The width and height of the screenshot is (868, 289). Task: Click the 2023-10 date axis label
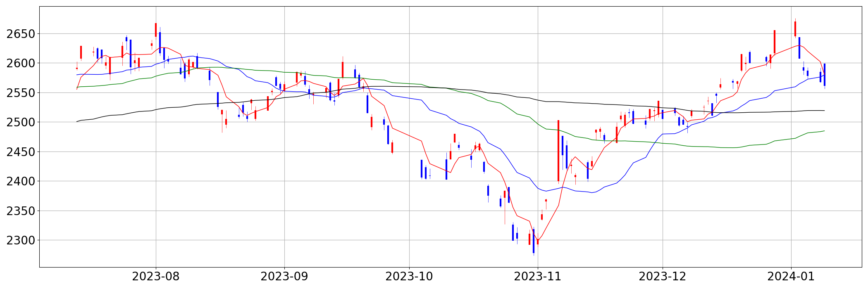[409, 277]
